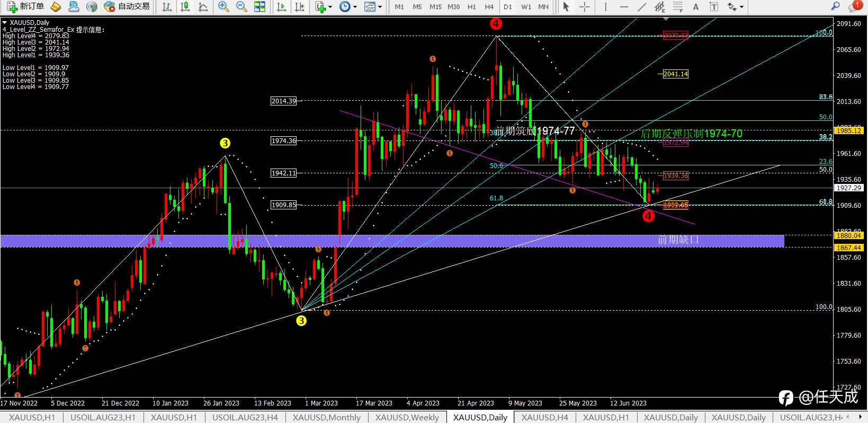Screen dimensions: 868x423
Task: Select Fibonacci retracement tool
Action: [x=678, y=6]
